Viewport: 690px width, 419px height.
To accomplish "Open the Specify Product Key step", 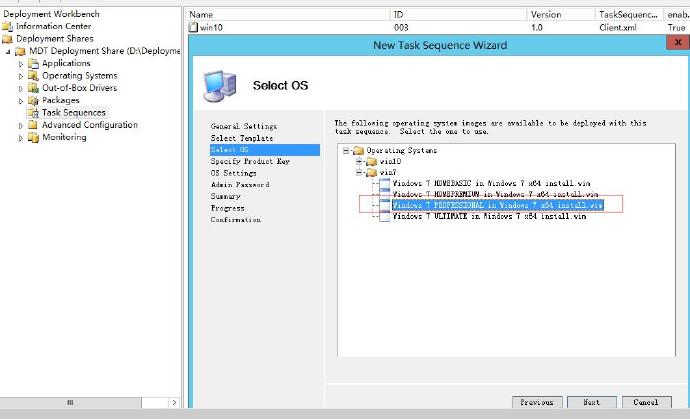I will point(250,162).
